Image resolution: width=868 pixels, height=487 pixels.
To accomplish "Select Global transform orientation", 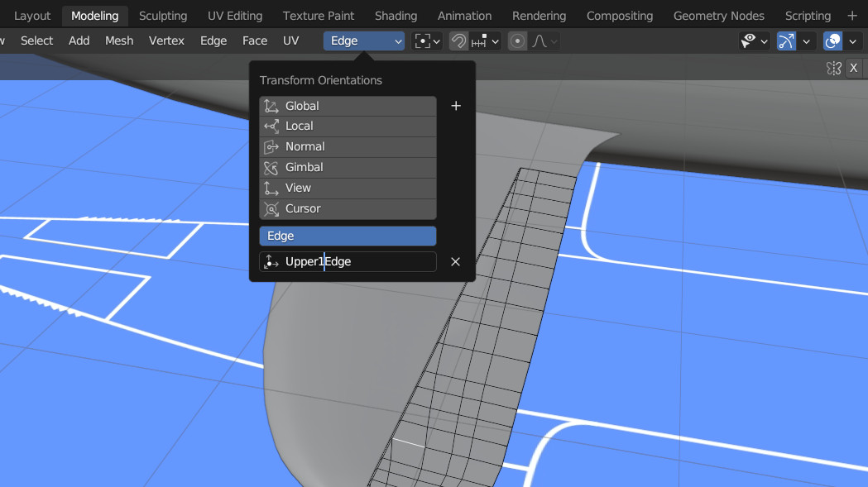I will (x=348, y=106).
